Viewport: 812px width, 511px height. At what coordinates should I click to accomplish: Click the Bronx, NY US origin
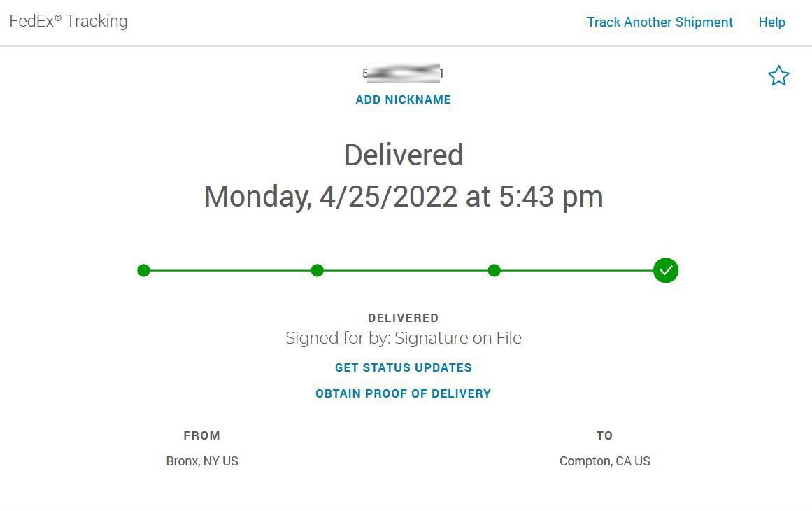[x=202, y=461]
